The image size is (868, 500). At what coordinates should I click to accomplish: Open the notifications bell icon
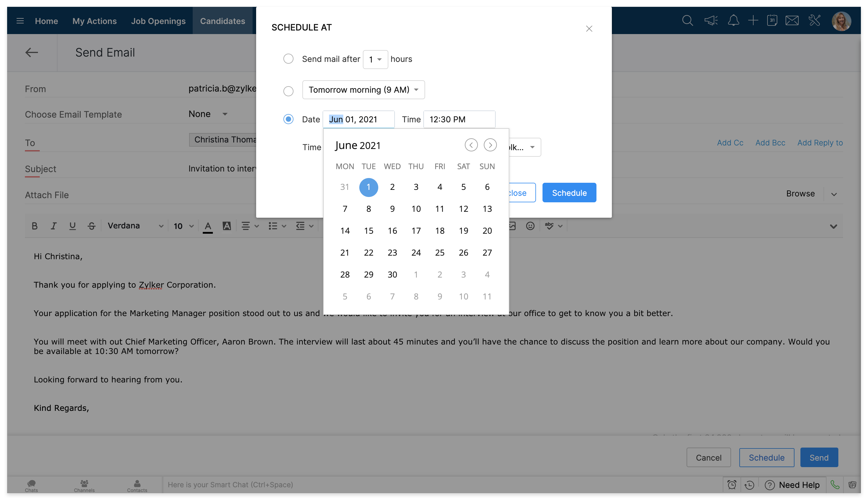pyautogui.click(x=733, y=21)
